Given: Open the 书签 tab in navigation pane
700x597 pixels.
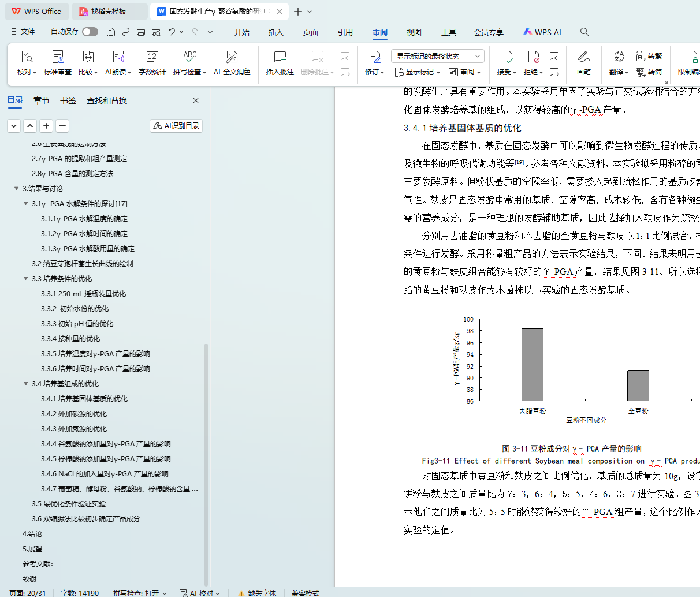Looking at the screenshot, I should pyautogui.click(x=68, y=100).
